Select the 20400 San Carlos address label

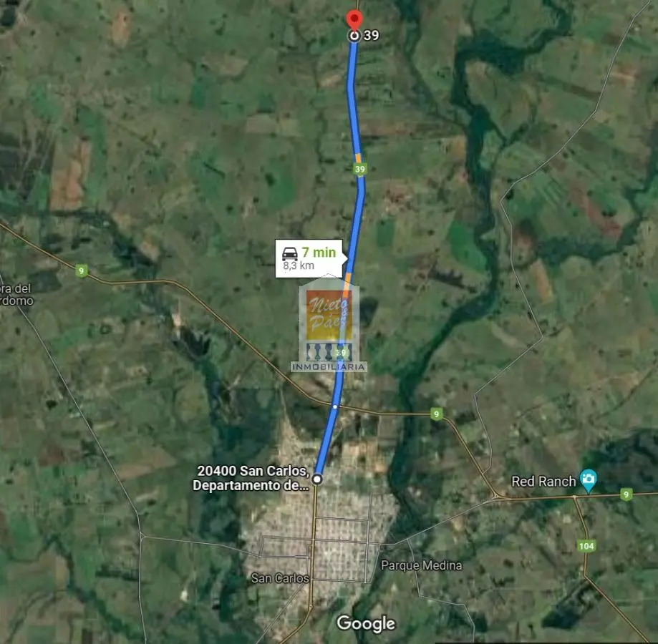[x=251, y=478]
